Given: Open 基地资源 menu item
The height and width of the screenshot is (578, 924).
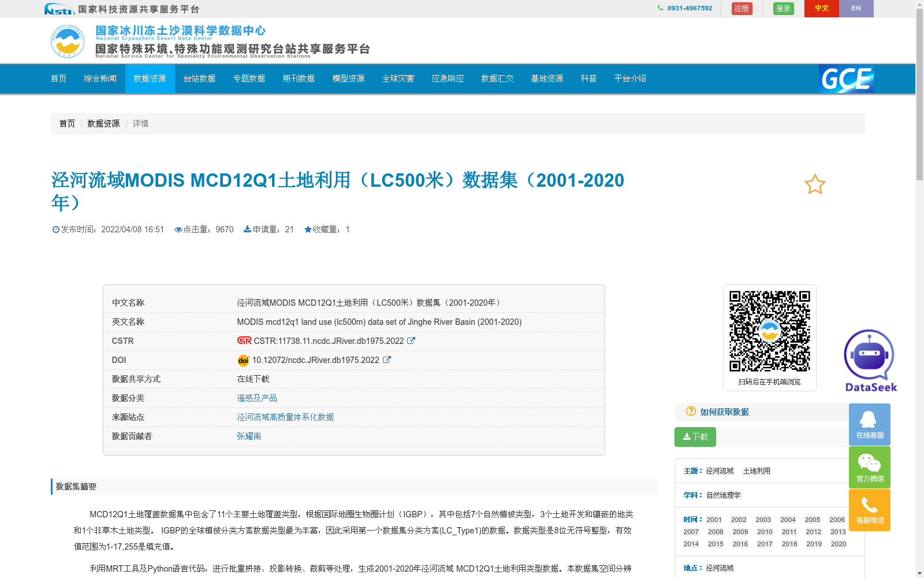Looking at the screenshot, I should [547, 79].
